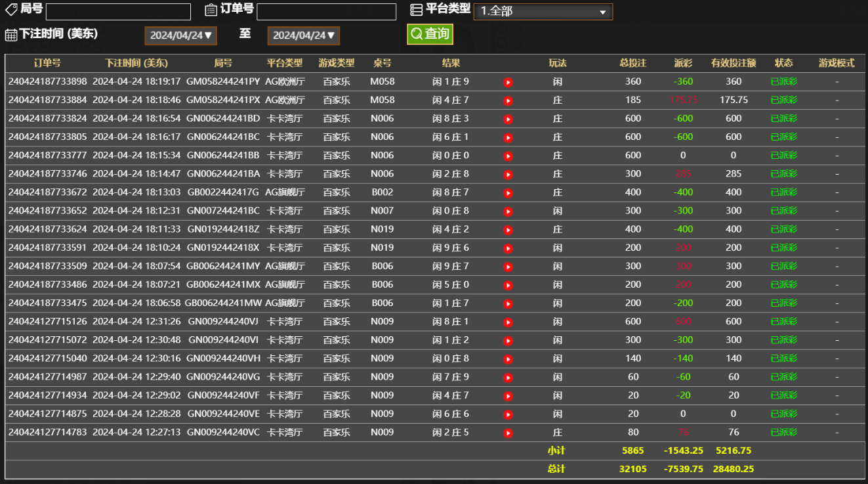Click the tag icon beside 局号

(11, 9)
